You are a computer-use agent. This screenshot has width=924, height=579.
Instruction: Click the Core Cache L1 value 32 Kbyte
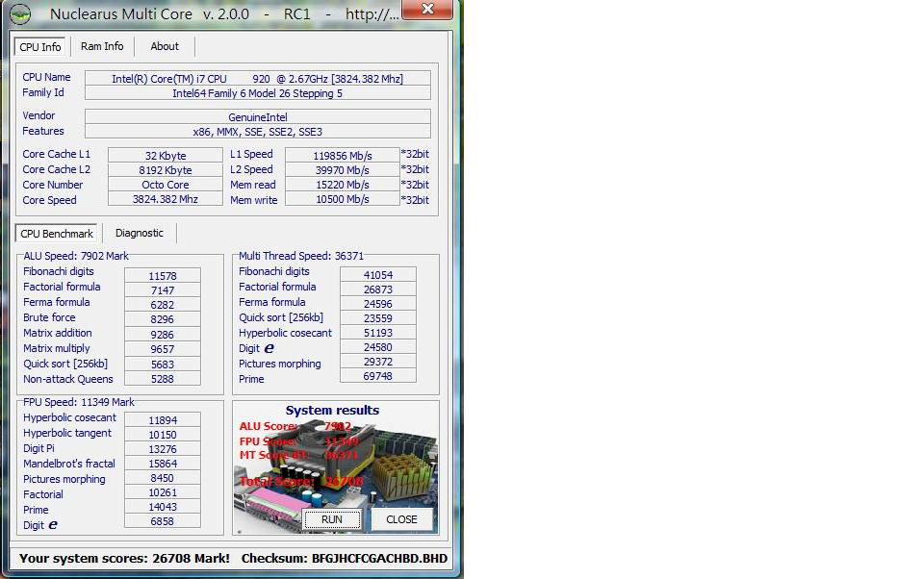(x=165, y=155)
